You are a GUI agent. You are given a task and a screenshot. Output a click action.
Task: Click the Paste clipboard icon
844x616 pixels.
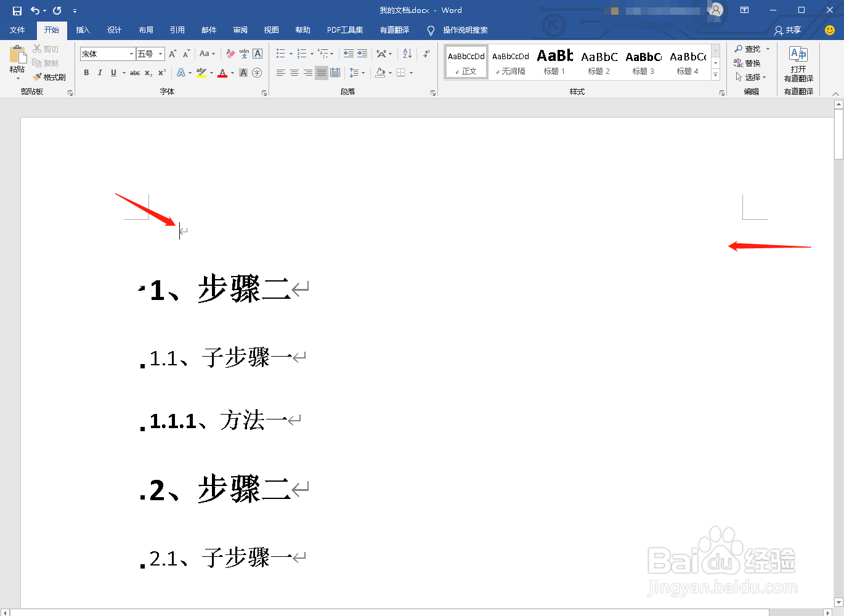pos(17,55)
